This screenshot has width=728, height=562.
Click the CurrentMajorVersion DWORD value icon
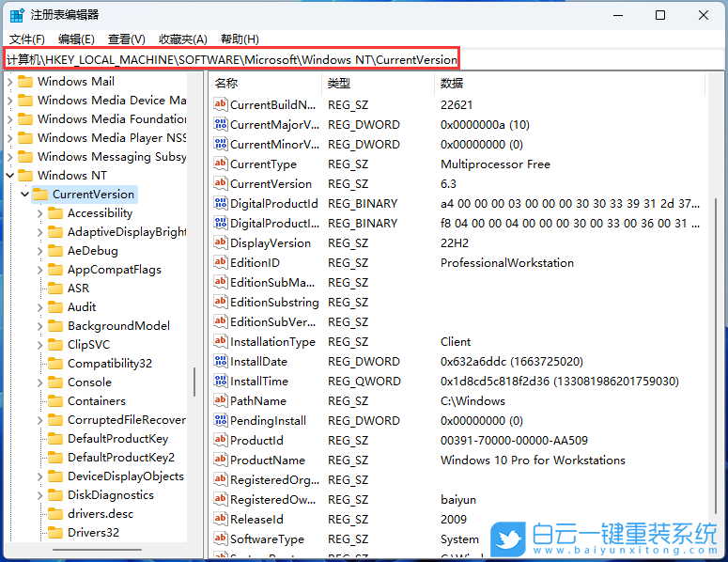click(x=221, y=124)
